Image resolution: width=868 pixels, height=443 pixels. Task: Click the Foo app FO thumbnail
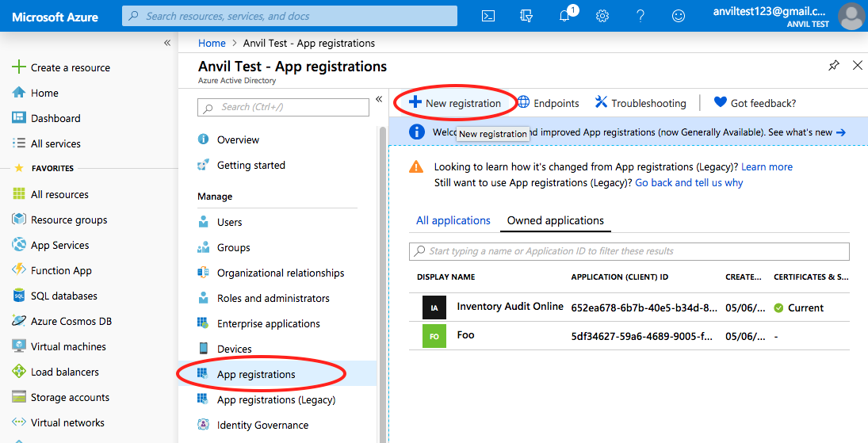434,336
